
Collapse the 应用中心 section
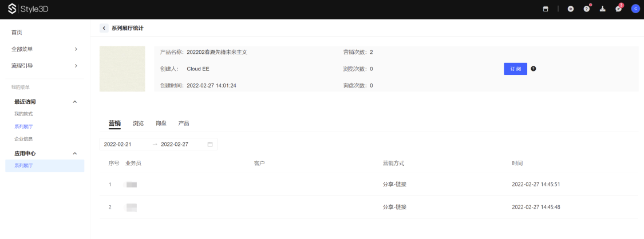pyautogui.click(x=74, y=153)
